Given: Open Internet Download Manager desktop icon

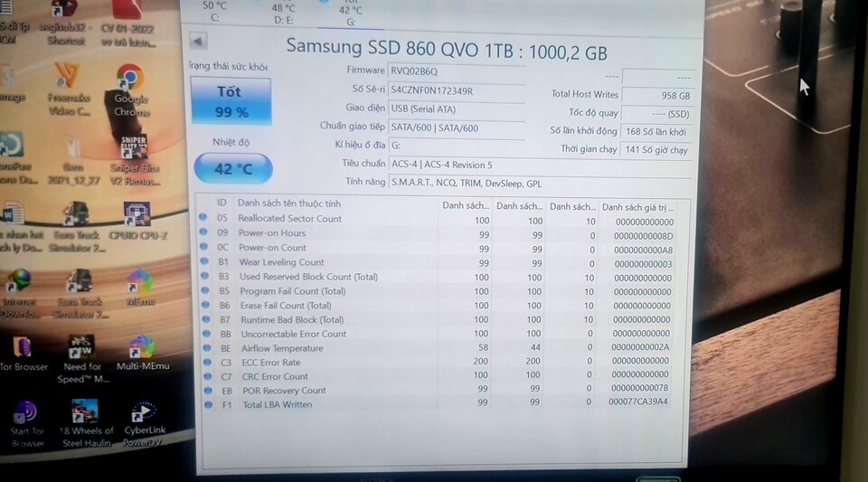Looking at the screenshot, I should [x=19, y=293].
